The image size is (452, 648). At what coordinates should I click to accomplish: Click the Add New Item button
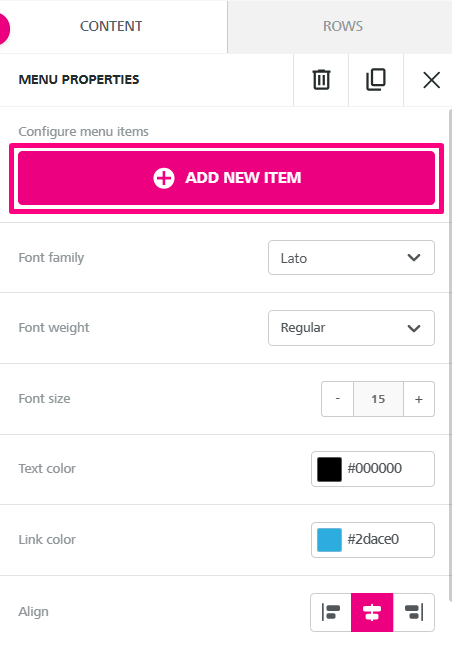(226, 178)
